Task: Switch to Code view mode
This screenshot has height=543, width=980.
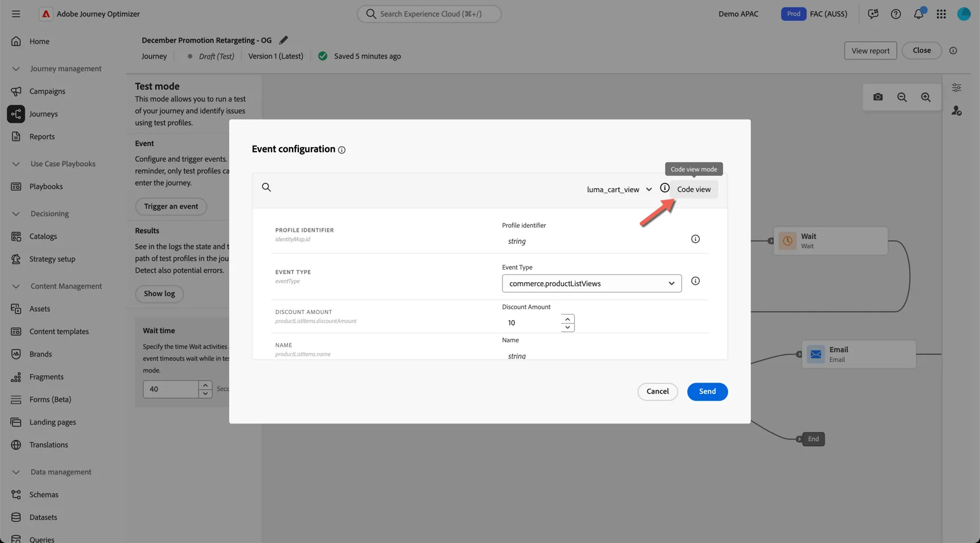Action: click(694, 189)
